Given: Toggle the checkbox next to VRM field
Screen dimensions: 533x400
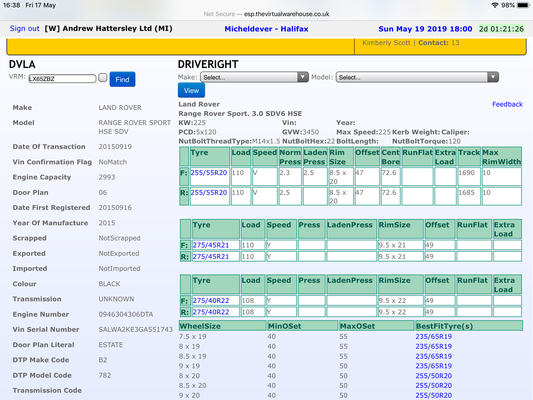Looking at the screenshot, I should click(103, 78).
